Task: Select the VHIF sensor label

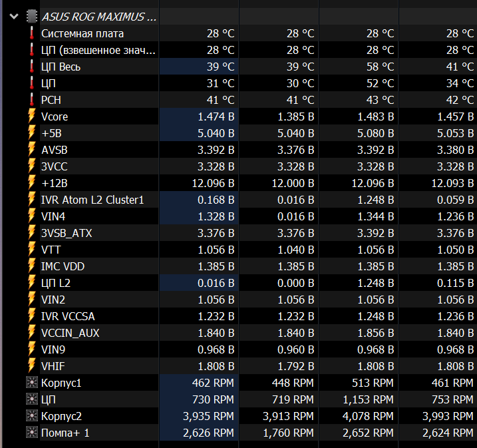Action: (x=53, y=366)
